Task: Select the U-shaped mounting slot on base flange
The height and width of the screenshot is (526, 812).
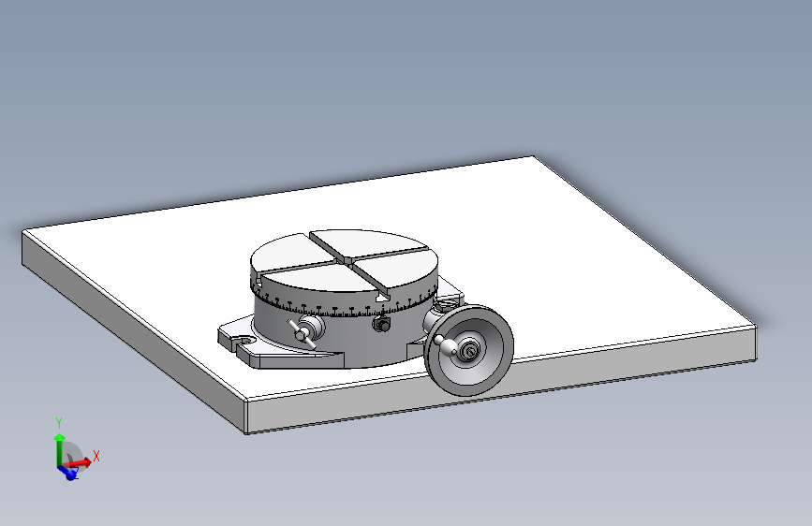Action: pyautogui.click(x=243, y=342)
